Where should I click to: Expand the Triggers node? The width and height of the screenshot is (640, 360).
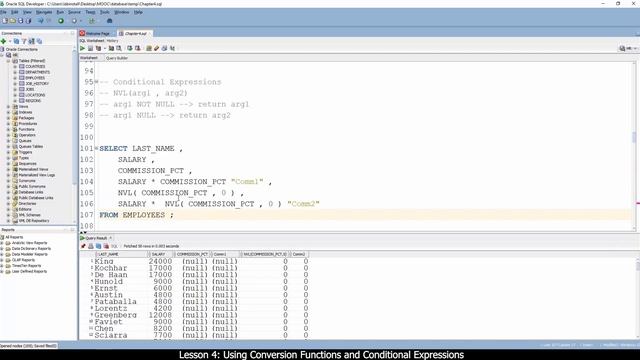9,152
